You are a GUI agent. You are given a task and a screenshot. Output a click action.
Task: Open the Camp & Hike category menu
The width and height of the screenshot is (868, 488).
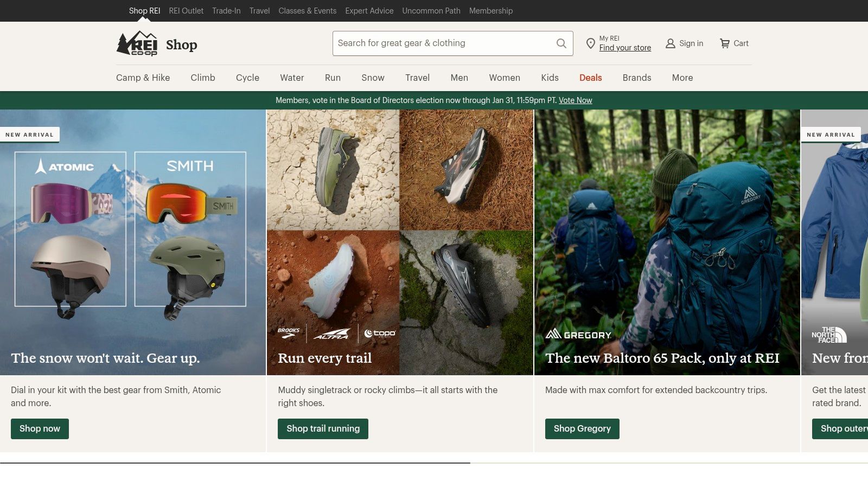[x=143, y=78]
